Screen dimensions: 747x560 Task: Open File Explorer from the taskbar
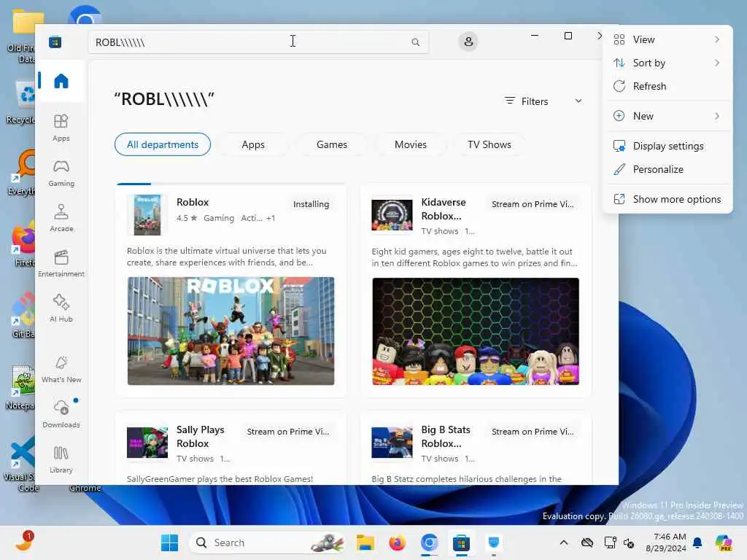[365, 542]
